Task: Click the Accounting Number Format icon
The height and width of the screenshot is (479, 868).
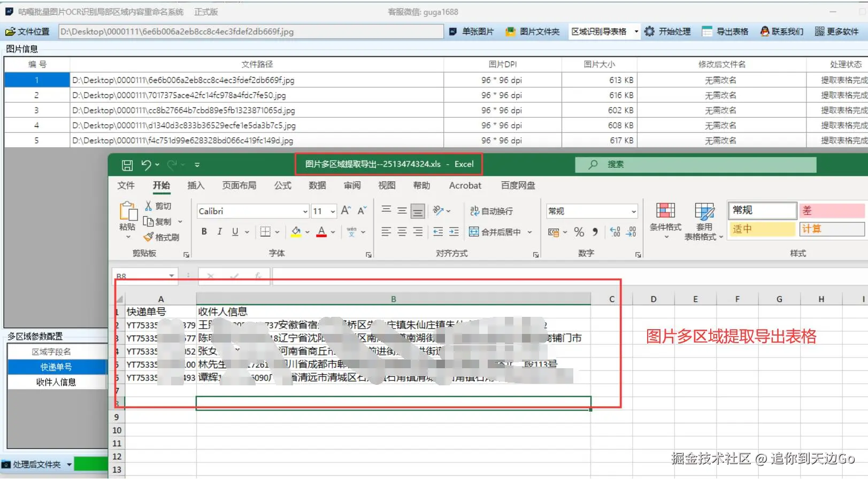Action: tap(554, 232)
